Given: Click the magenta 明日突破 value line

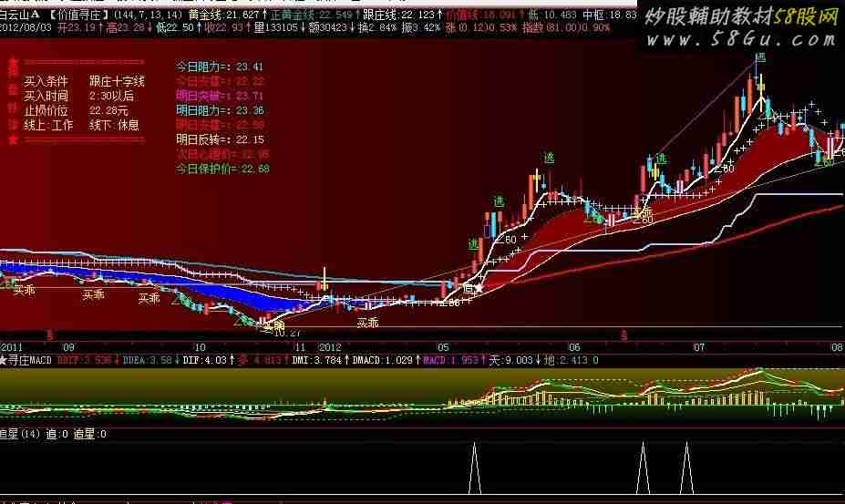Looking at the screenshot, I should [x=220, y=96].
